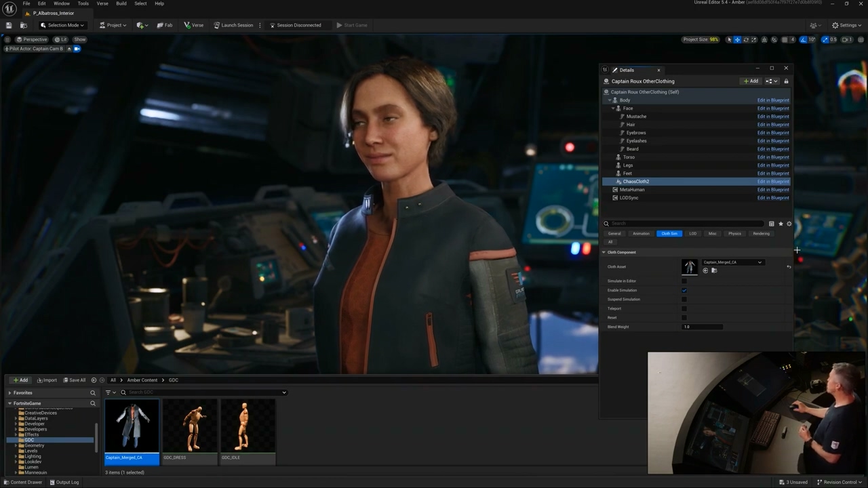Viewport: 868px width, 488px height.
Task: Open the Details property matrix grid icon
Action: [771, 224]
